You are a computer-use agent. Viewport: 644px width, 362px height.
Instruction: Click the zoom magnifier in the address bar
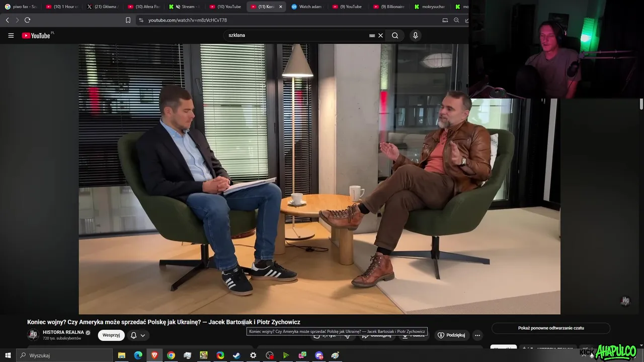coord(456,20)
